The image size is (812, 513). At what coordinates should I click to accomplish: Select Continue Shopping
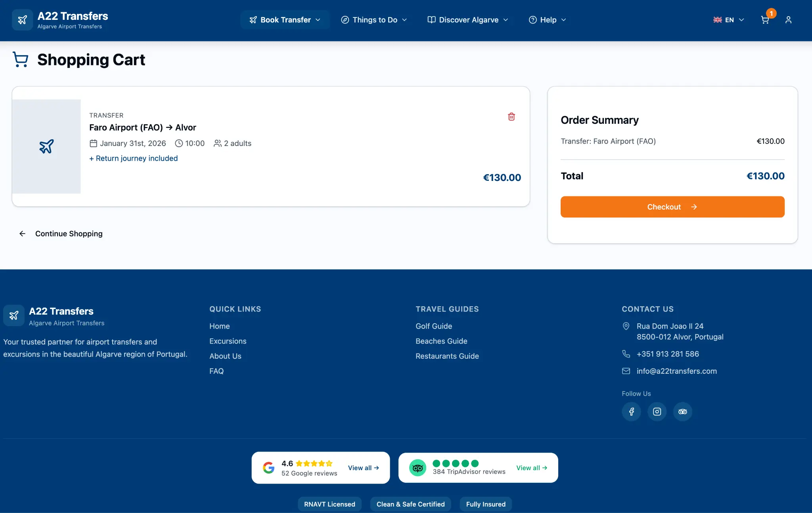[68, 233]
